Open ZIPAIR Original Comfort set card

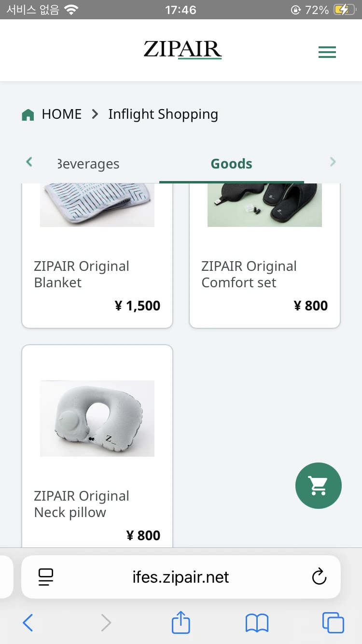coord(265,256)
